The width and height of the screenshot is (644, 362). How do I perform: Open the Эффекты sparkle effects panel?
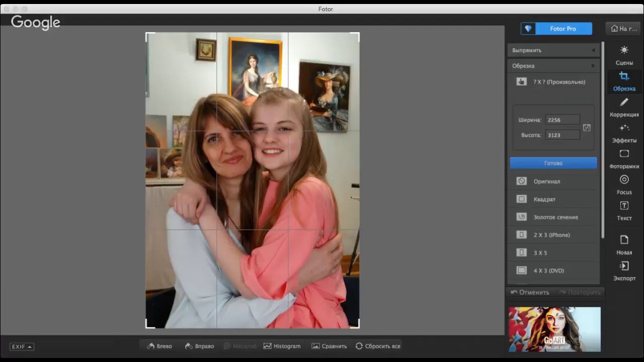[624, 133]
